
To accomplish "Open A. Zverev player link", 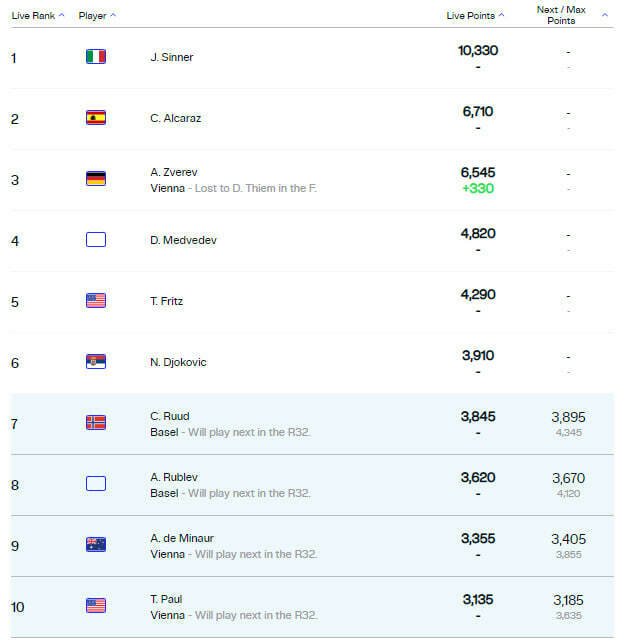I will (x=172, y=172).
